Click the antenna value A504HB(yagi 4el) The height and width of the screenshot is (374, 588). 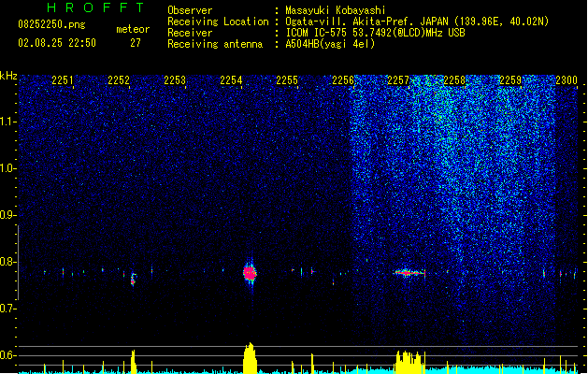tap(330, 44)
